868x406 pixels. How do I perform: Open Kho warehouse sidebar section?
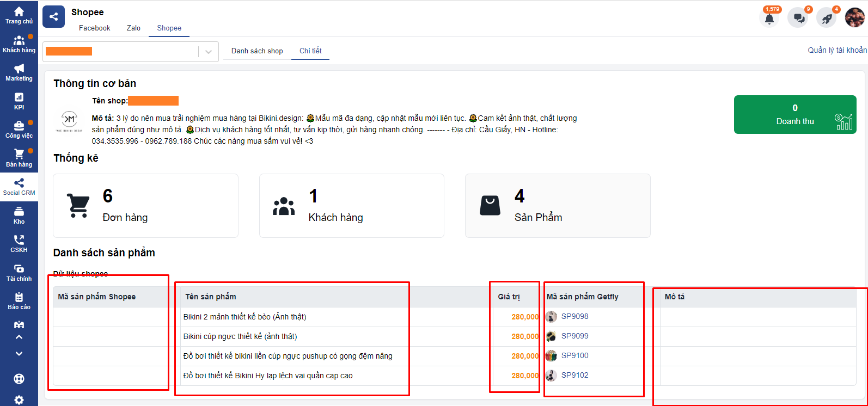tap(19, 216)
